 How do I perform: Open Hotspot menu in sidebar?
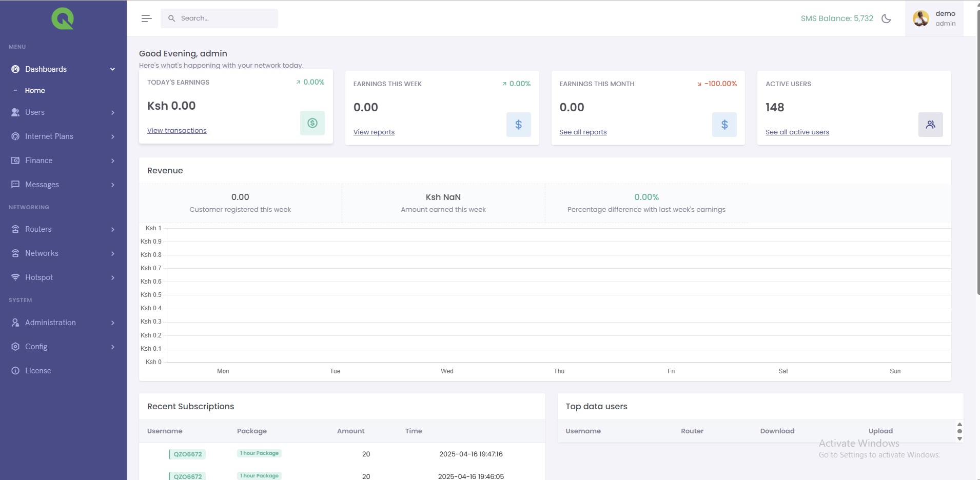click(x=39, y=277)
